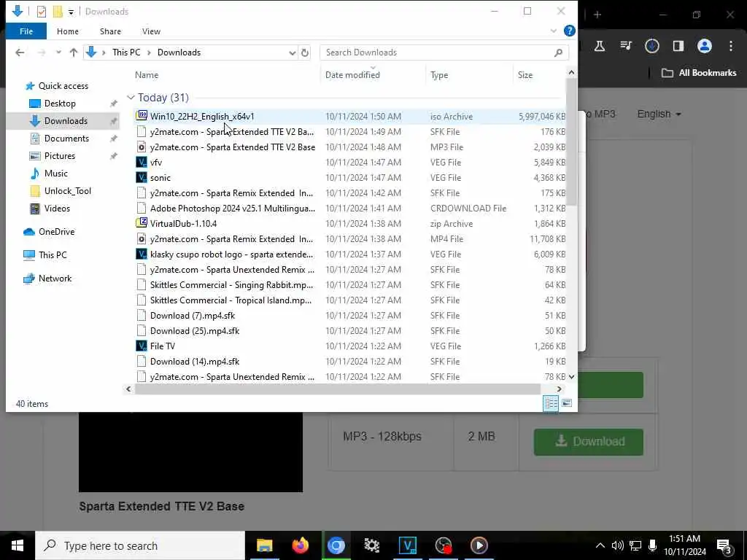The height and width of the screenshot is (560, 747).
Task: Click the Windows Start button
Action: click(x=18, y=545)
